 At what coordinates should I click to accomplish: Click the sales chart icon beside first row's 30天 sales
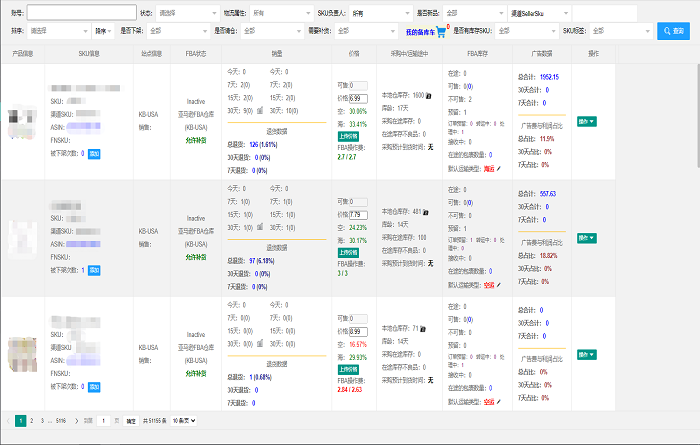(260, 110)
